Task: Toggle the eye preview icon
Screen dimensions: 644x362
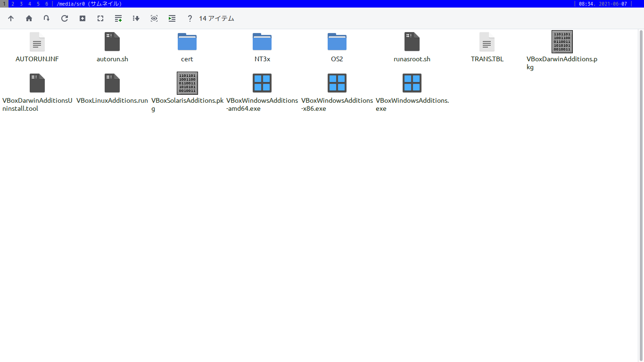Action: (154, 18)
